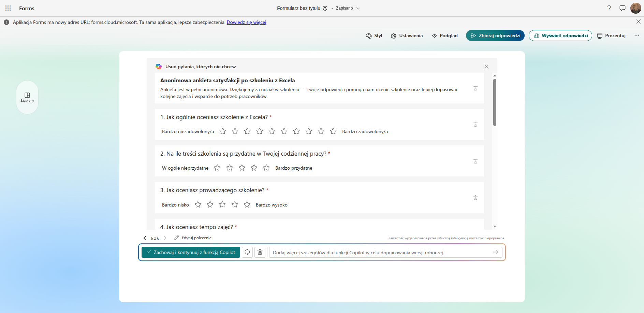Click the form security shield icon
The height and width of the screenshot is (313, 644).
coord(325,8)
